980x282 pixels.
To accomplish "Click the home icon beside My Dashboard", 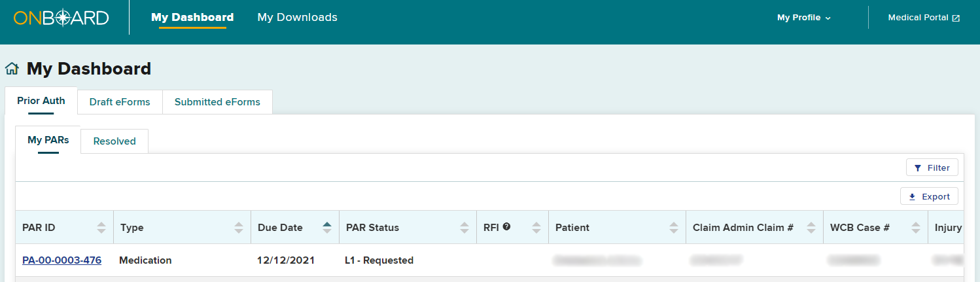I will click(x=12, y=69).
